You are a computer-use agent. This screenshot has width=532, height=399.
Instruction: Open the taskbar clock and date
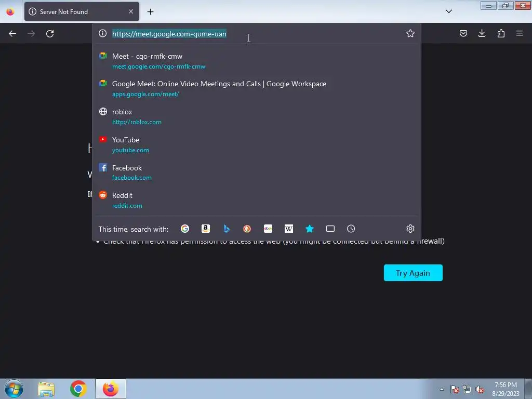click(x=506, y=389)
